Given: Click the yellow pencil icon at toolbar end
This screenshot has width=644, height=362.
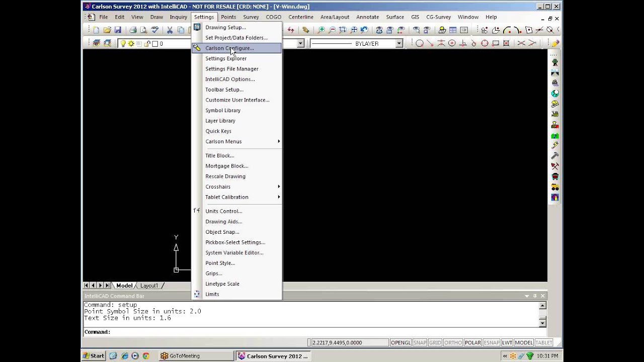Looking at the screenshot, I should pos(555,43).
